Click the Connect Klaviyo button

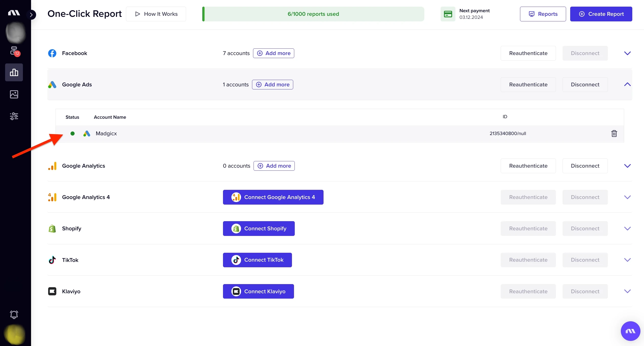click(258, 291)
